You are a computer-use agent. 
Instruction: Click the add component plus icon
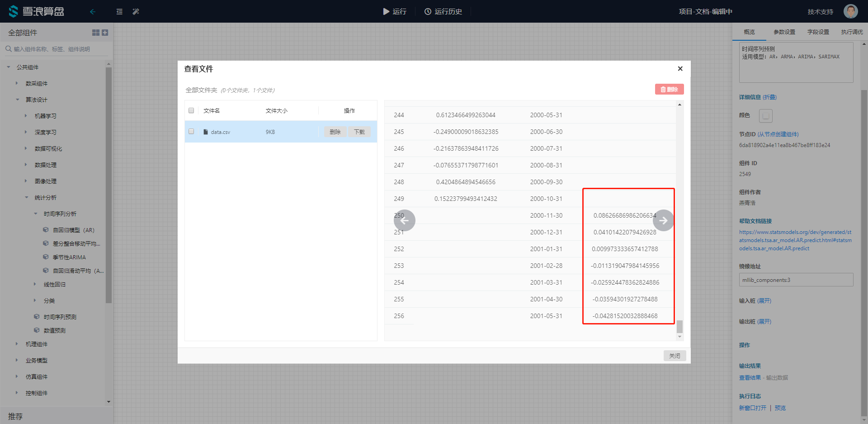pos(105,33)
